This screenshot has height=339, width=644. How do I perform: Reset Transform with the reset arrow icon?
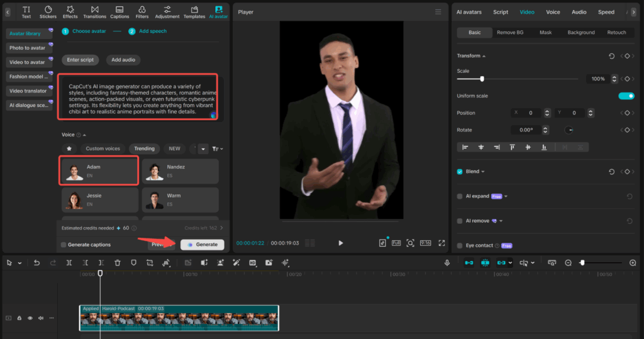(x=611, y=56)
